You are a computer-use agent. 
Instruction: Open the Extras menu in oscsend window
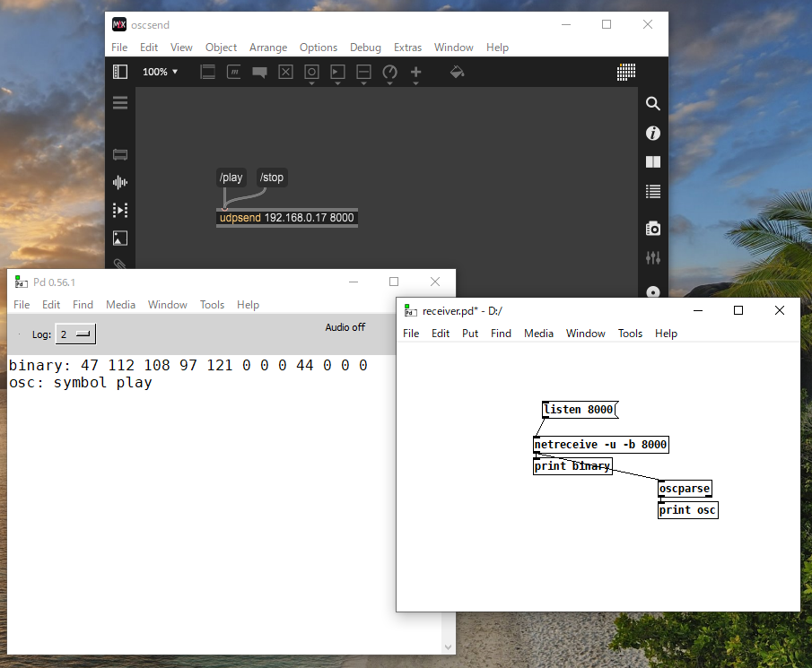[407, 48]
